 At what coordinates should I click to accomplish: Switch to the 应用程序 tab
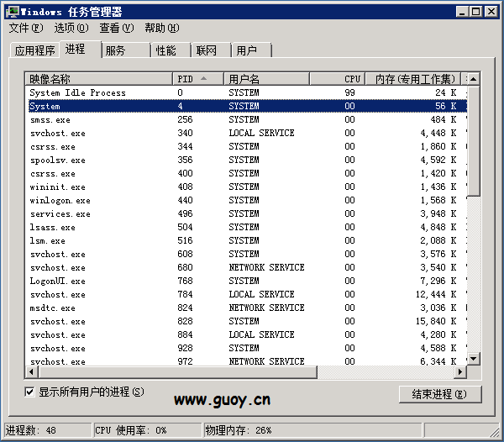click(34, 50)
